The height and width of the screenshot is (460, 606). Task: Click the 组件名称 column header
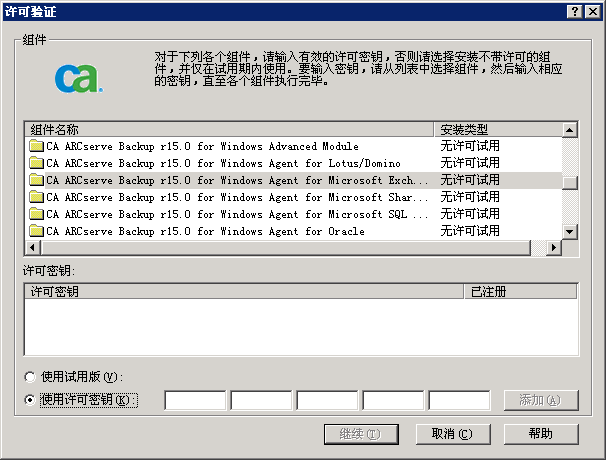click(x=229, y=129)
